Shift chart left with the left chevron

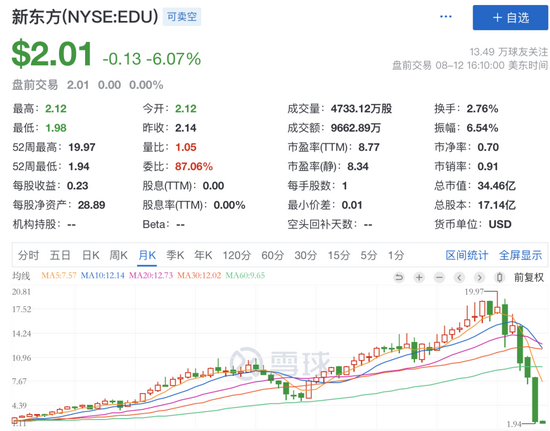point(459,277)
